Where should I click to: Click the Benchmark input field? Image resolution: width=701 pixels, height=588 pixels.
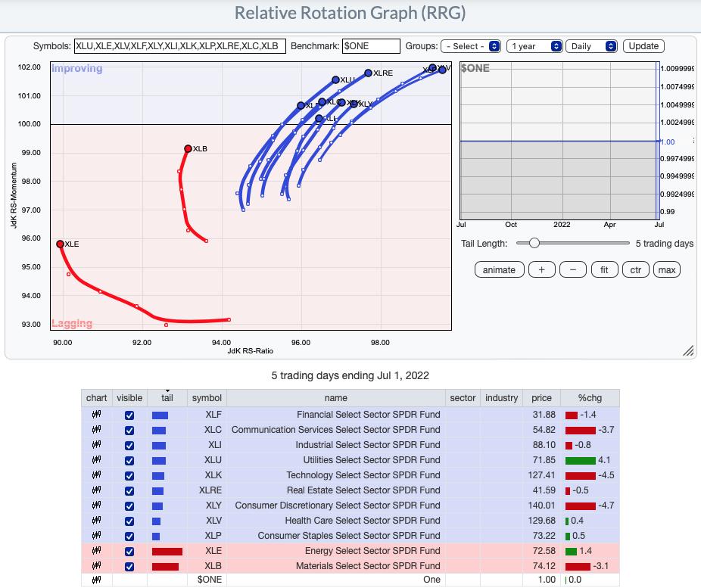[x=370, y=46]
